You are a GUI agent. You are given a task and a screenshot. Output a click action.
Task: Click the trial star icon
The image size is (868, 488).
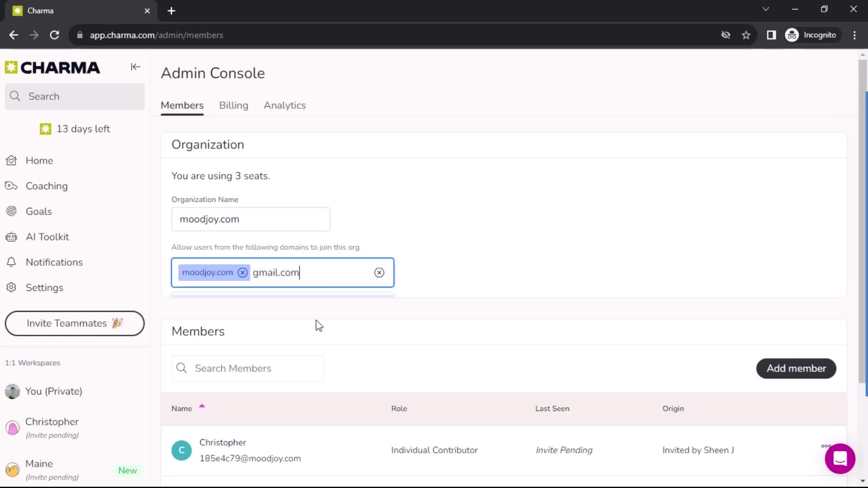coord(45,129)
